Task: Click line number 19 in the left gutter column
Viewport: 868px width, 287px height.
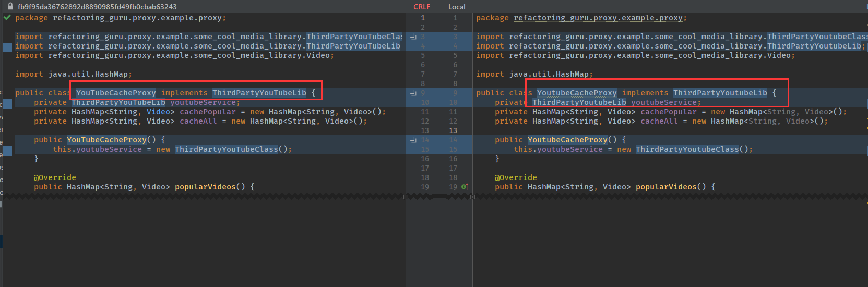Action: tap(425, 187)
